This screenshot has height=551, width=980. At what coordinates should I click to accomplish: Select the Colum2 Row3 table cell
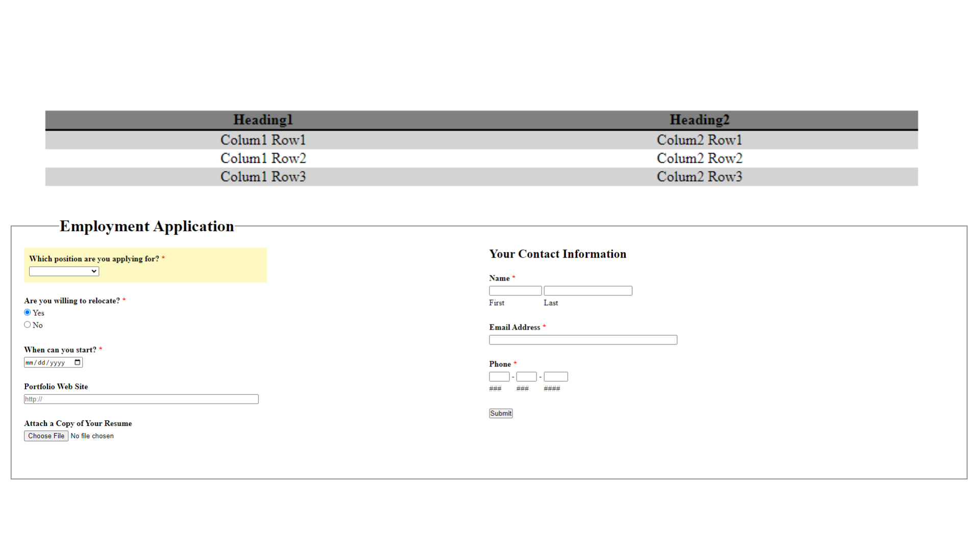pos(700,177)
